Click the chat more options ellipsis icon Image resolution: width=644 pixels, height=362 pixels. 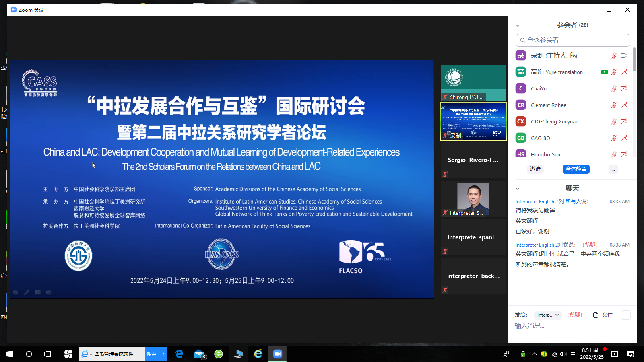pos(625,315)
